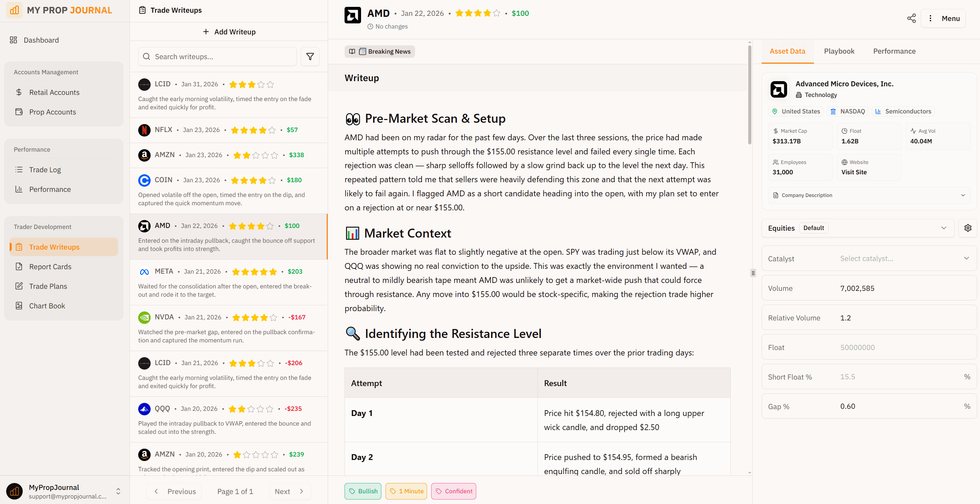Click the Add Writeup button

click(x=229, y=32)
